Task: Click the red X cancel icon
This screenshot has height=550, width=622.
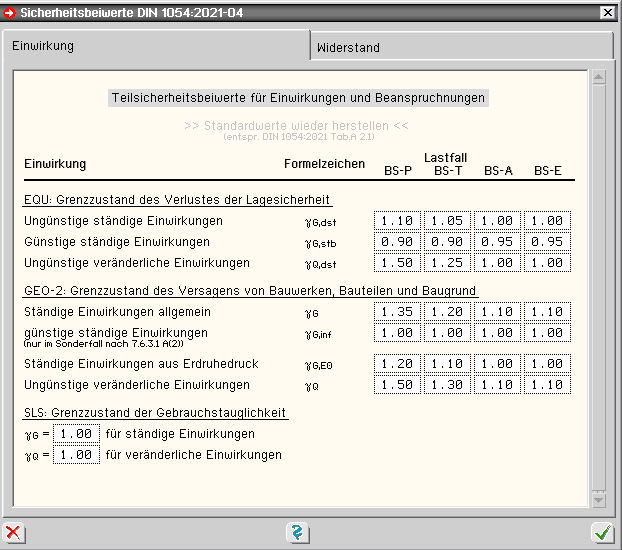Action: coord(13,533)
